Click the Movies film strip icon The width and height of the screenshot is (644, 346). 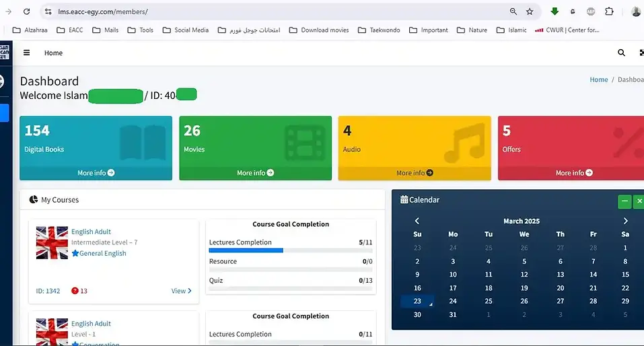click(x=305, y=143)
